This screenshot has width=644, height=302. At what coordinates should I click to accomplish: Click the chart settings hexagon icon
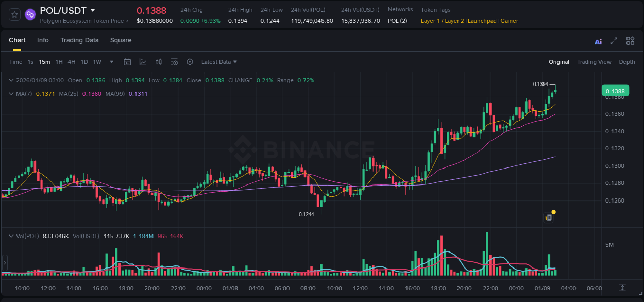pos(190,62)
